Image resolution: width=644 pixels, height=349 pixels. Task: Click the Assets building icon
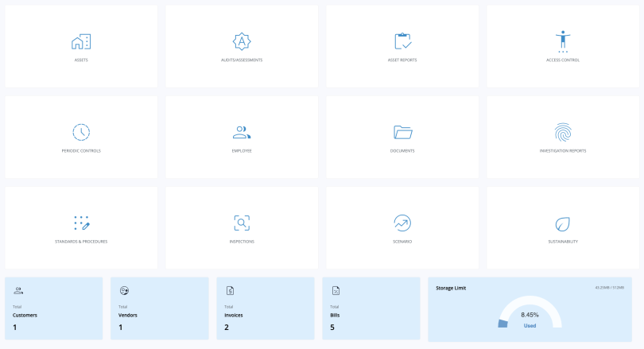81,41
